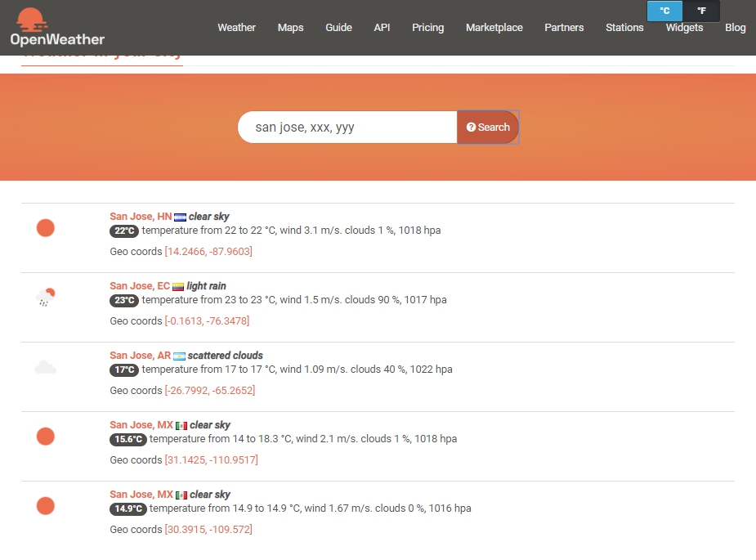Switch temperature units to °F
Image resolution: width=756 pixels, height=560 pixels.
coord(701,11)
